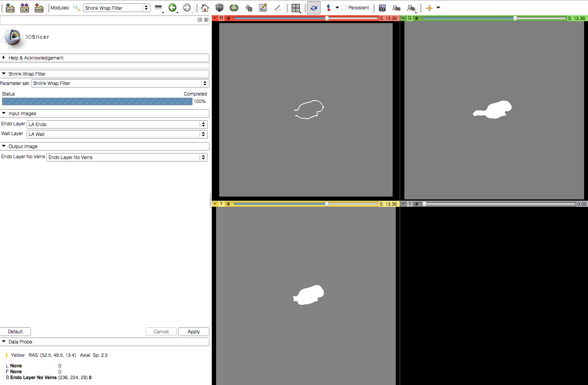Click the yellow slice offset slider

click(305, 204)
